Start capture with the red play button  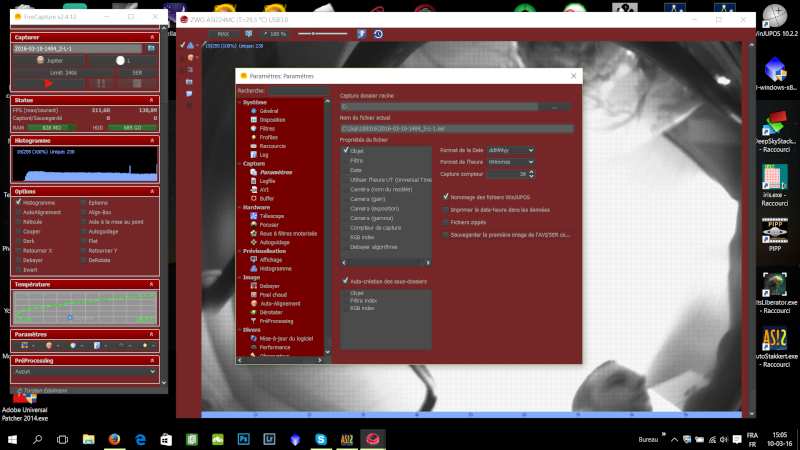coord(48,84)
